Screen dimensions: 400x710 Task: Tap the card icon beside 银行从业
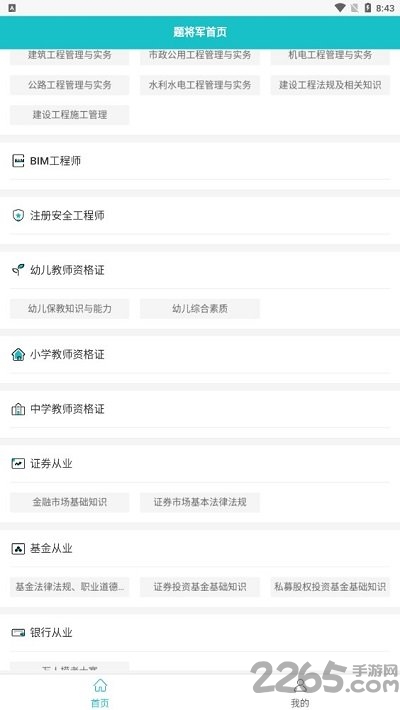[18, 633]
